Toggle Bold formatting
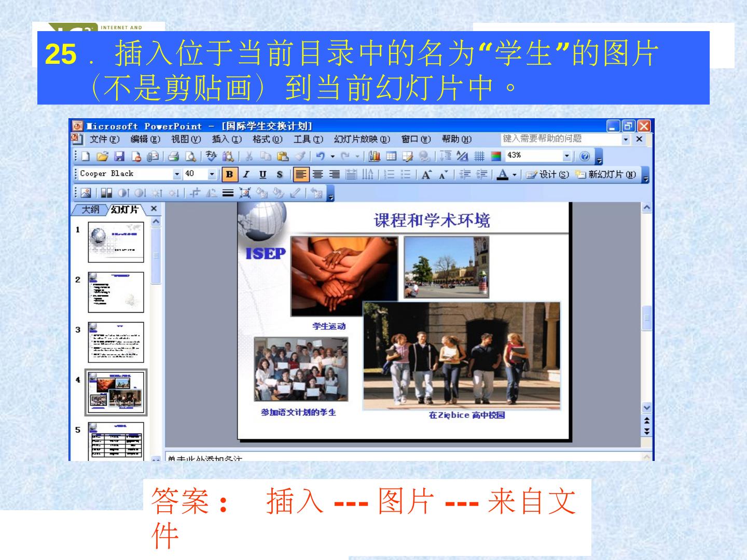Viewport: 747px width, 560px height. tap(229, 175)
